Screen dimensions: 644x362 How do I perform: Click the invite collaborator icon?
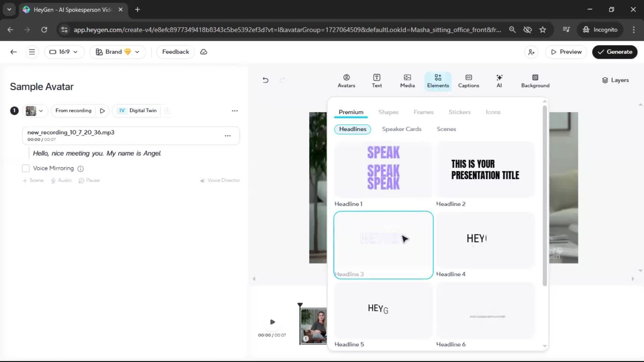tap(531, 52)
